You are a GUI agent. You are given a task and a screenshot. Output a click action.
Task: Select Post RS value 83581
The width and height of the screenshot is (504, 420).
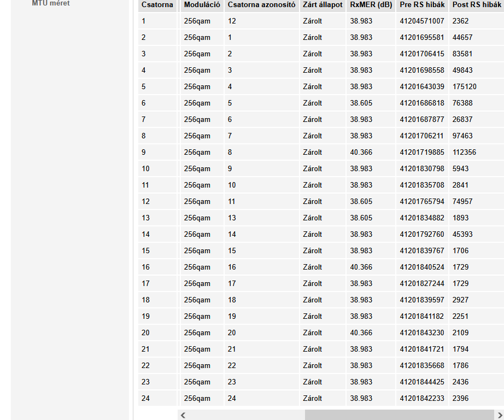tap(462, 54)
